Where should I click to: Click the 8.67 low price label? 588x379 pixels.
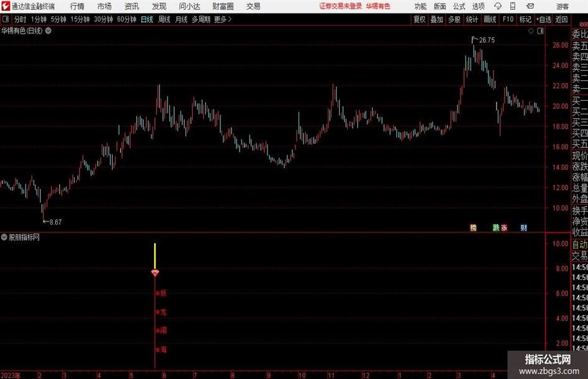coord(55,222)
